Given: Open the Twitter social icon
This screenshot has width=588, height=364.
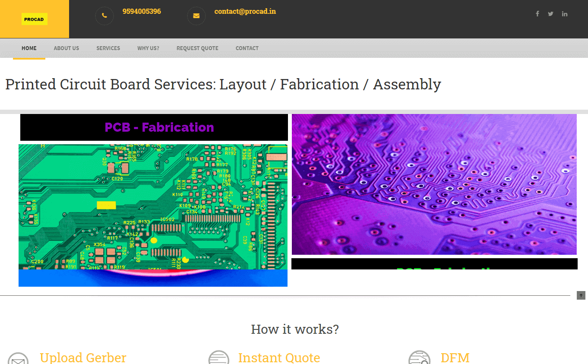Looking at the screenshot, I should [550, 14].
